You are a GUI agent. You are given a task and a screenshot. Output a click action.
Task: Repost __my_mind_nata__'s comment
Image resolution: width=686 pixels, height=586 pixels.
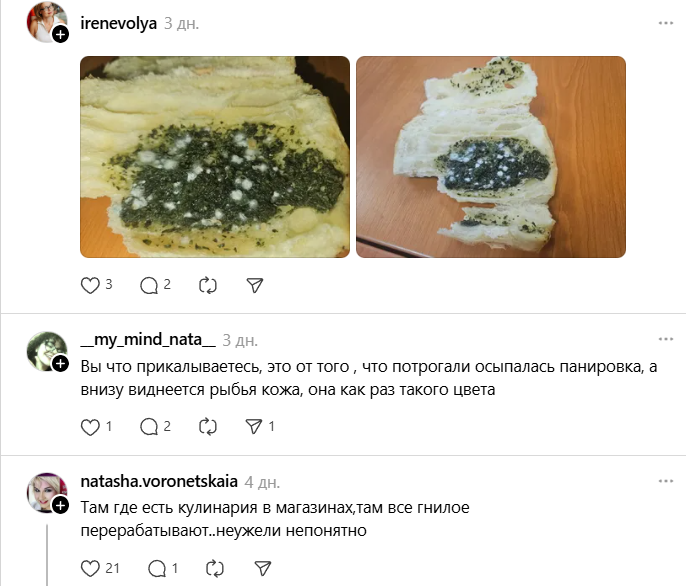[x=208, y=427]
